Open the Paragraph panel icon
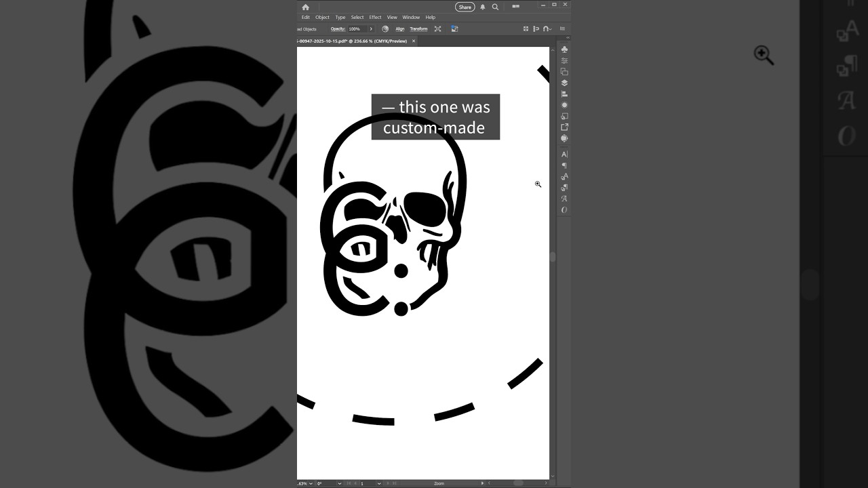This screenshot has width=868, height=488. pyautogui.click(x=564, y=165)
